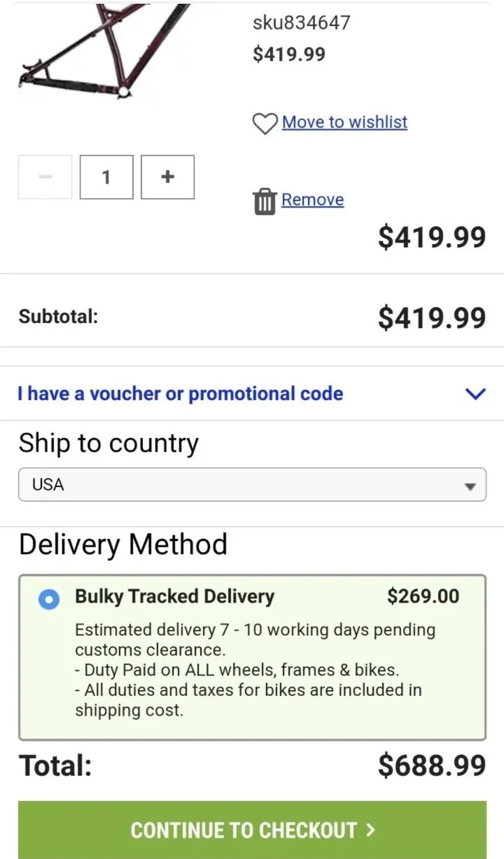
Task: Click 'I have a voucher or promotional code'
Action: point(180,394)
